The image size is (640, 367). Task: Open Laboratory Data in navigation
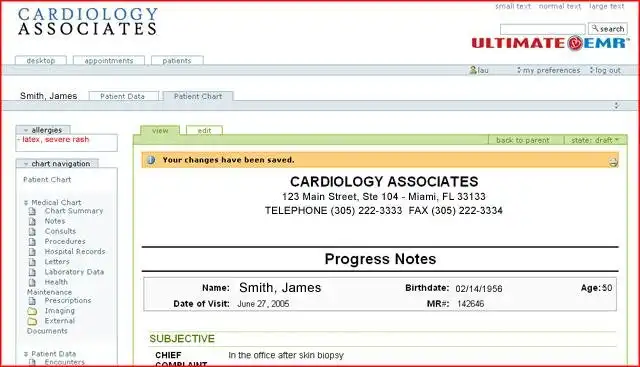click(74, 272)
